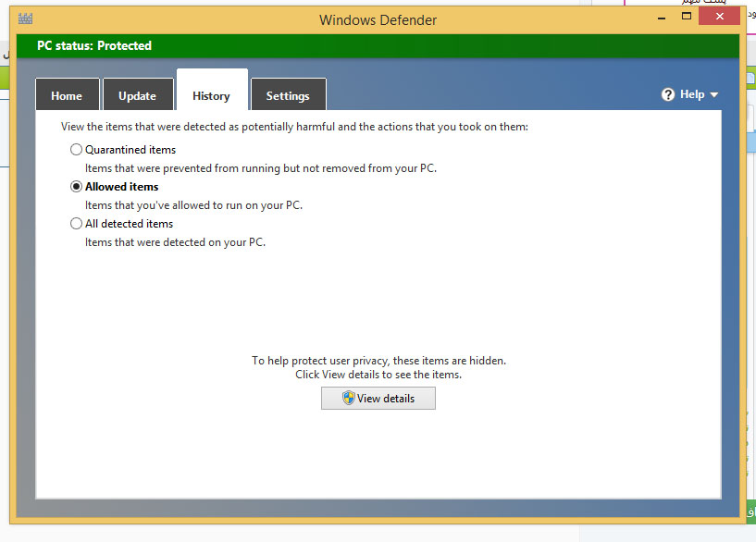Click the 'Click View details to see the items' text
The image size is (756, 542).
click(x=378, y=375)
